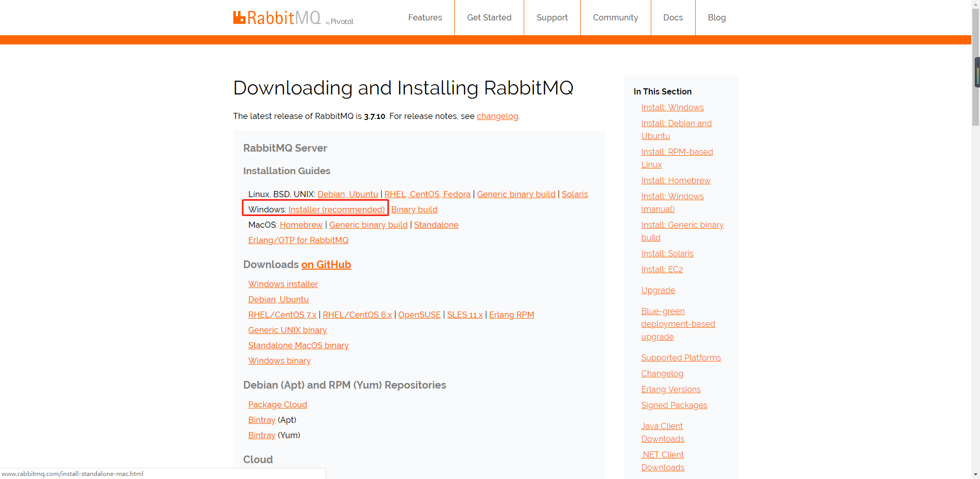Image resolution: width=980 pixels, height=479 pixels.
Task: Open sidebar Upgrade link
Action: click(x=658, y=290)
